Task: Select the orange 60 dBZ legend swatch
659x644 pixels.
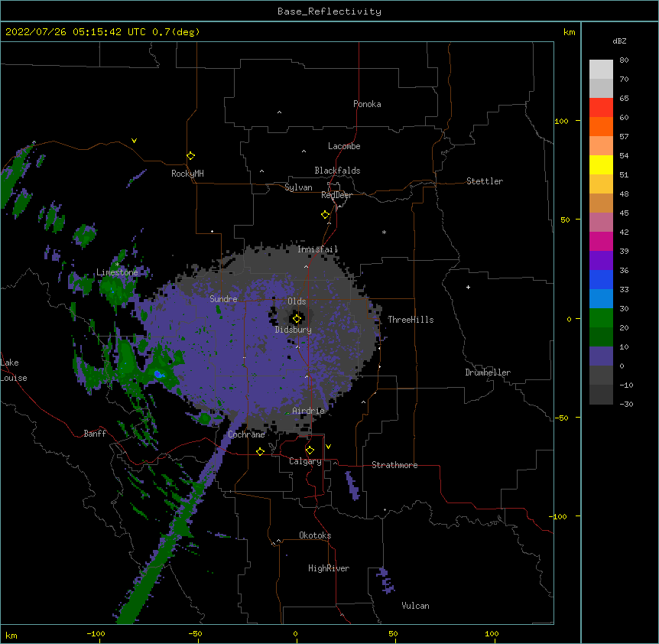Action: (x=601, y=126)
